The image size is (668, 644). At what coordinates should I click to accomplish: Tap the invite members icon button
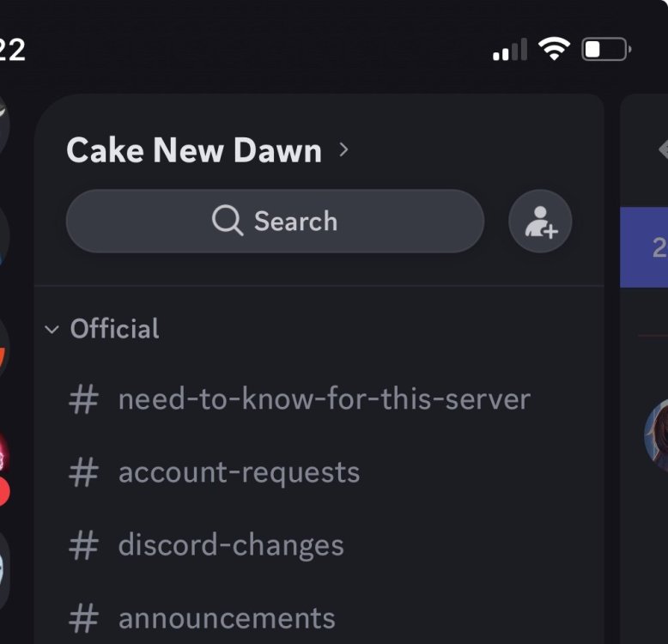(540, 222)
